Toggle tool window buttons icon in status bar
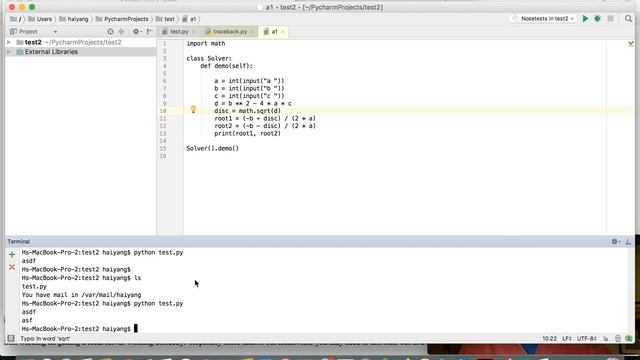640x360 pixels. [11, 338]
